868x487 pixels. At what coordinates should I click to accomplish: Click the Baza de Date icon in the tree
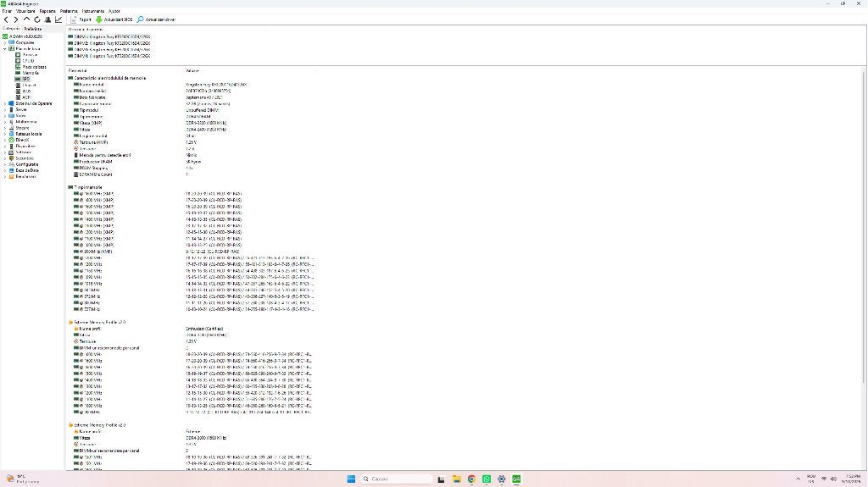coord(11,170)
